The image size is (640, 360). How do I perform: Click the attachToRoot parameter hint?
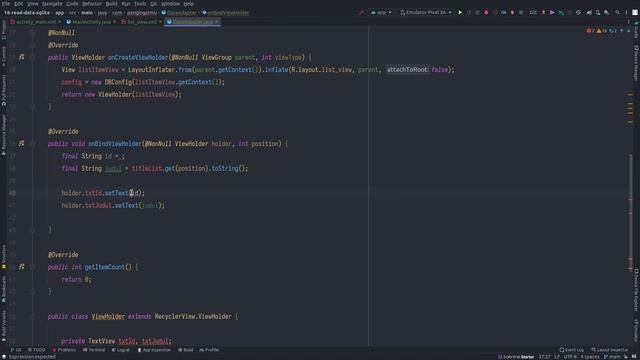(x=408, y=70)
